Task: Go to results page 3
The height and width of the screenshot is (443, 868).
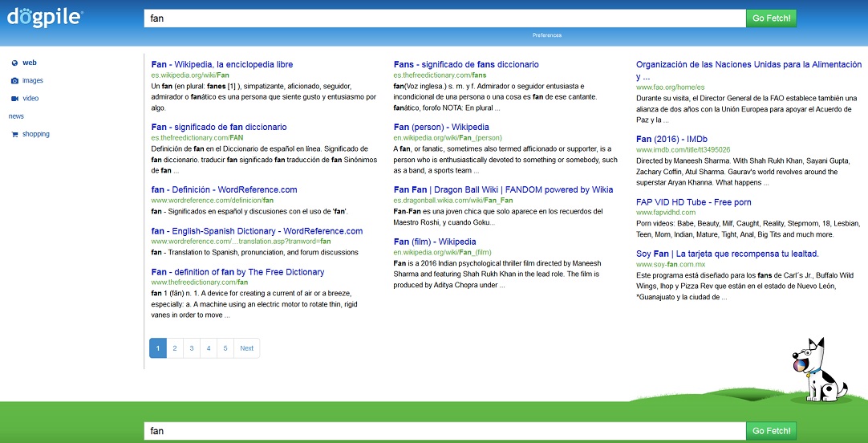Action: pos(192,348)
